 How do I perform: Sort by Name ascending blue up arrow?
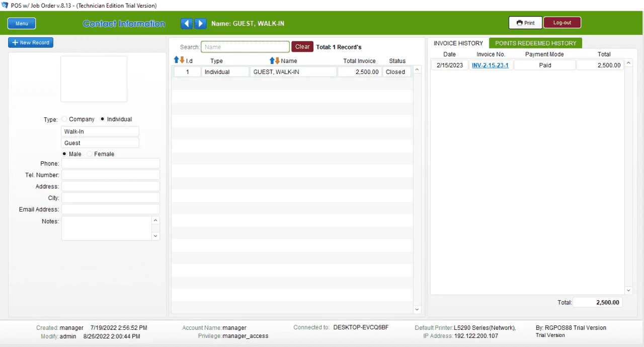pos(272,60)
